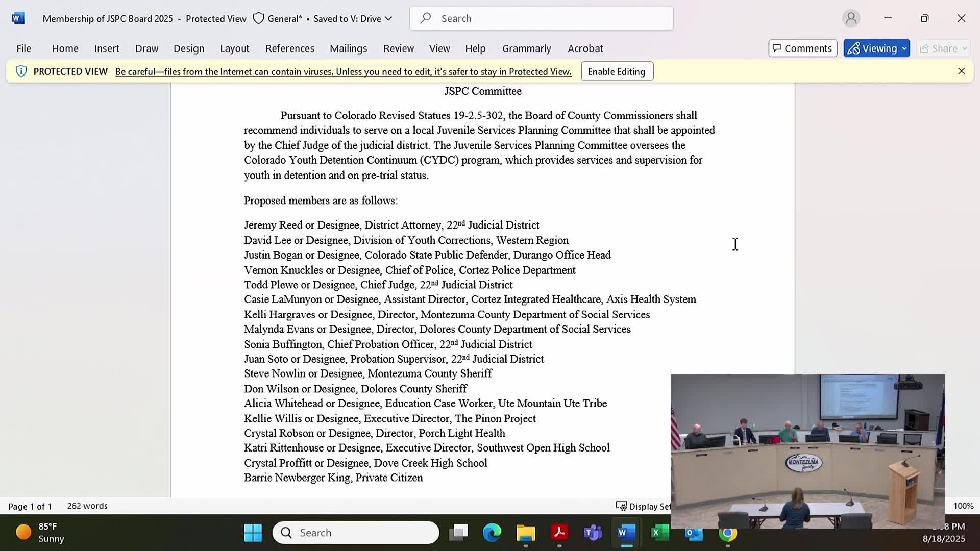Screen dimensions: 980x551
Task: Click the Word app icon in title bar
Action: point(18,18)
